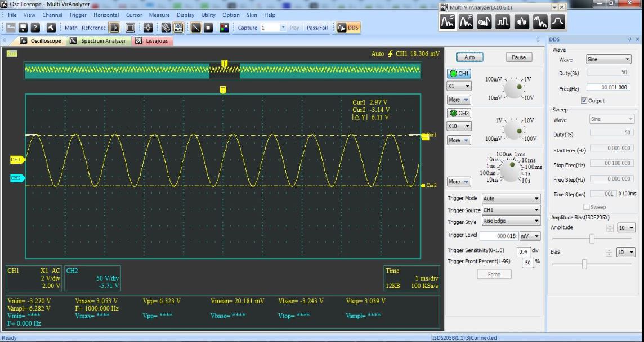Open the Trigger Source dropdown showing CH1
The width and height of the screenshot is (644, 342).
pos(511,210)
